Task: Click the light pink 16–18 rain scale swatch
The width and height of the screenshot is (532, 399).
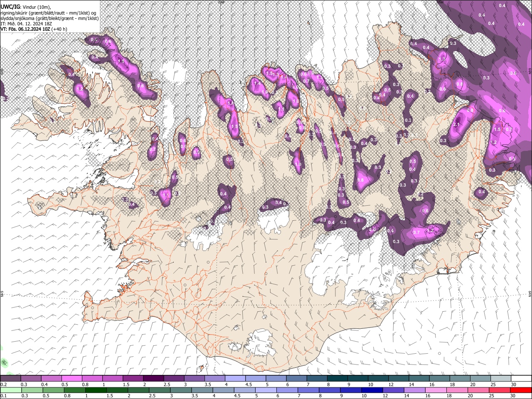Action: (436, 390)
